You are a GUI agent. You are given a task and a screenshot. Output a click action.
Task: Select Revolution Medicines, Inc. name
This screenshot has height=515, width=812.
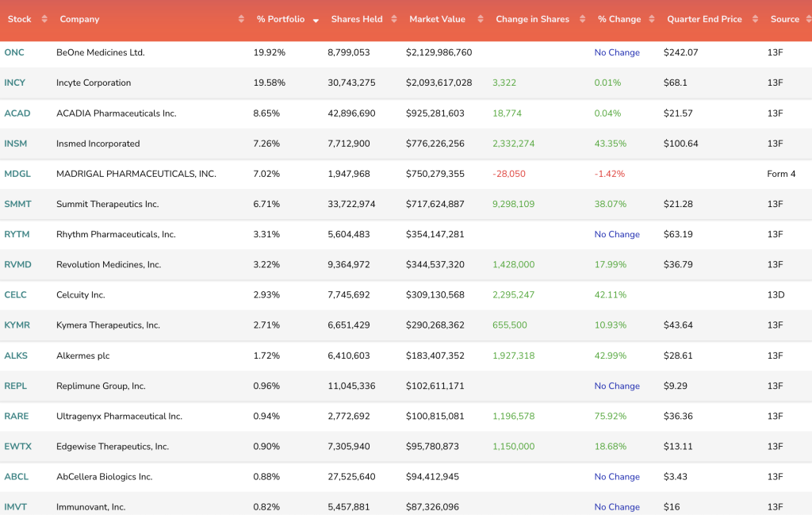click(109, 265)
